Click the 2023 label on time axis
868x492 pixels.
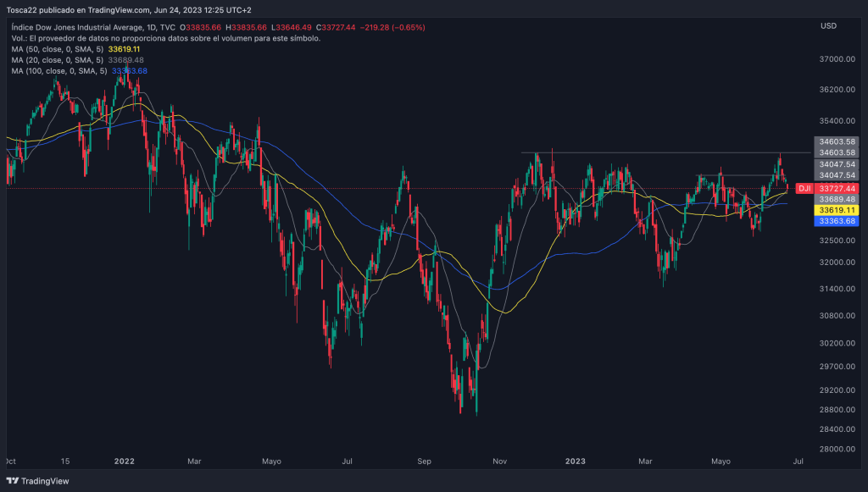tap(575, 462)
